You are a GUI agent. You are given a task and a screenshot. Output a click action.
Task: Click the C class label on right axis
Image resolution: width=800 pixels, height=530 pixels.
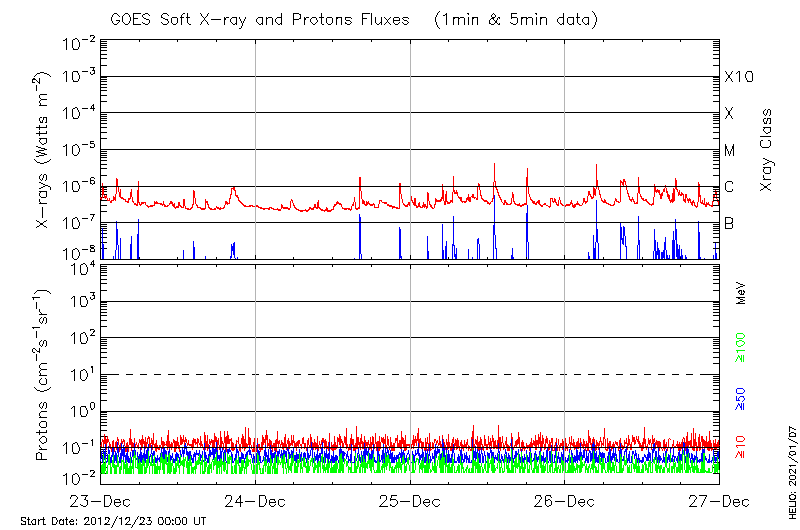pyautogui.click(x=729, y=187)
